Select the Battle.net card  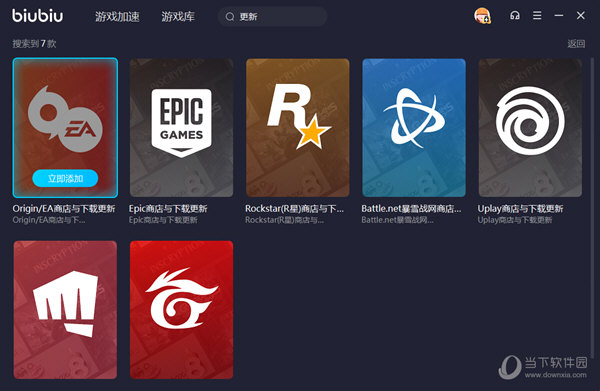[x=414, y=128]
